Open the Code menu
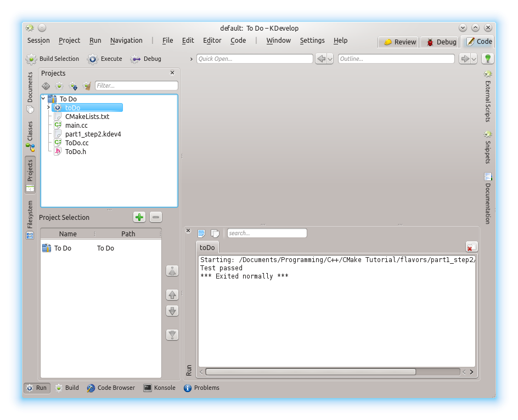The height and width of the screenshot is (420, 518). coord(238,40)
